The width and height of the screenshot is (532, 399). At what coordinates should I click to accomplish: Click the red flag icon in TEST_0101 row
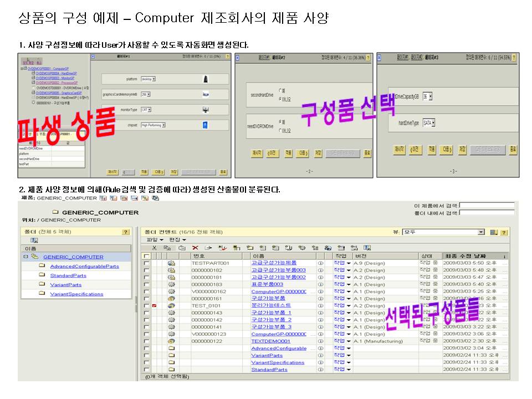click(154, 306)
